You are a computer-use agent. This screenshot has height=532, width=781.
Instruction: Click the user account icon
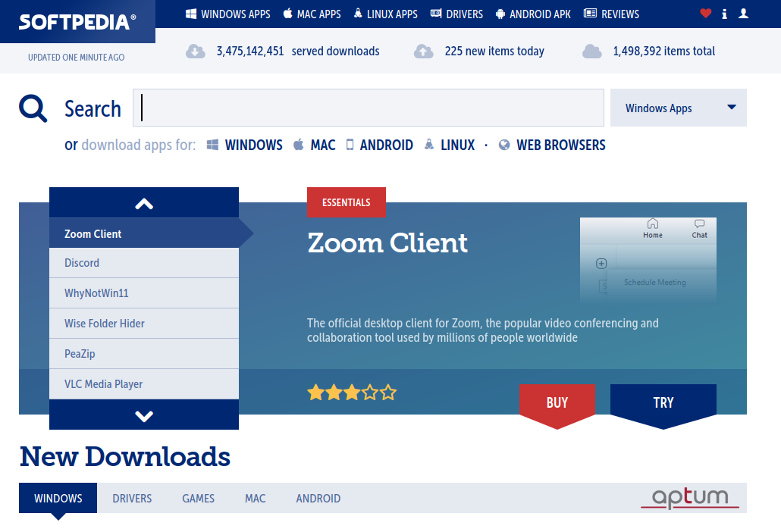743,14
